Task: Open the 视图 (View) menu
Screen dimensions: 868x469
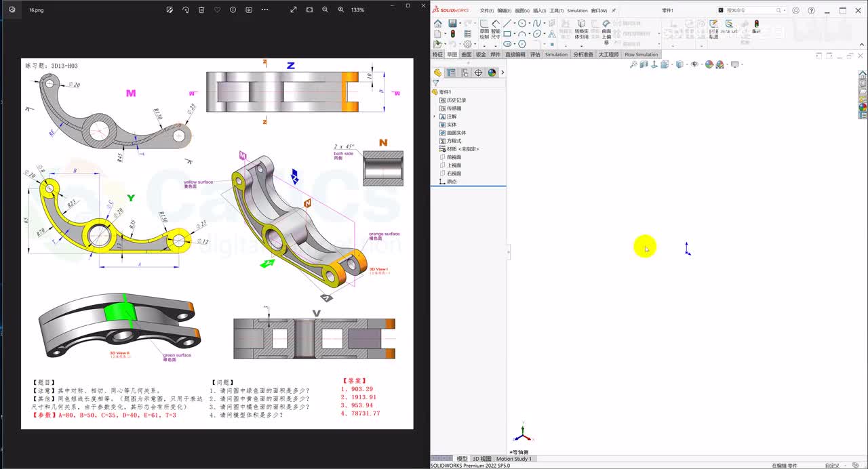Action: [521, 11]
